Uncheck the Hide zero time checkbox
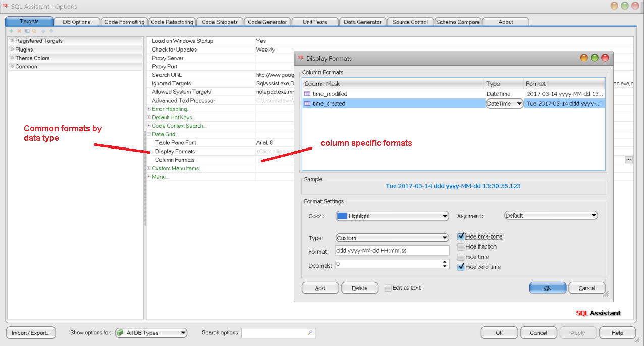Screen dimensions: 644x346 pos(461,267)
